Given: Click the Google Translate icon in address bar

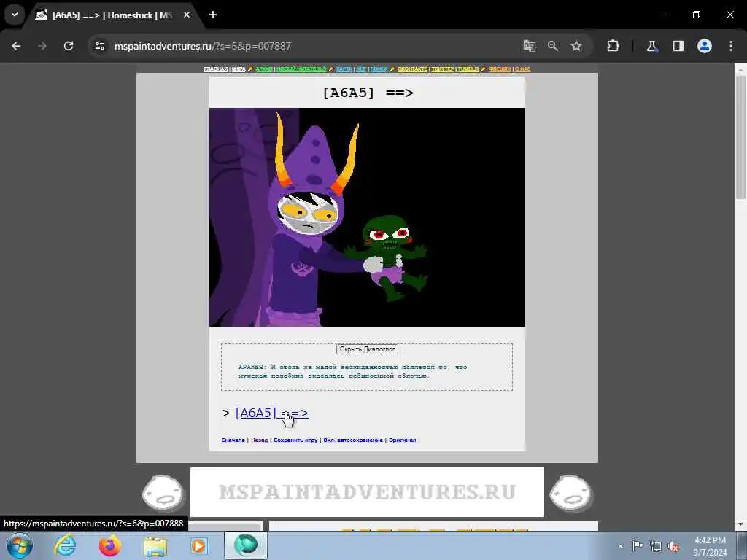Looking at the screenshot, I should pos(530,46).
